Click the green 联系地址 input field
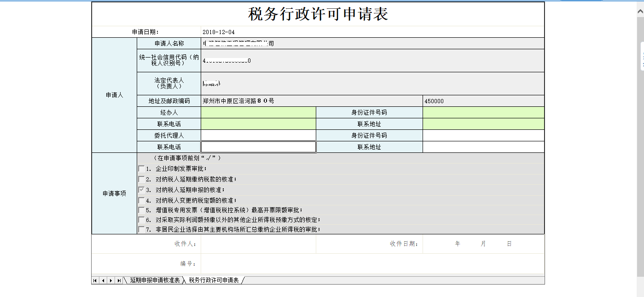 [482, 123]
